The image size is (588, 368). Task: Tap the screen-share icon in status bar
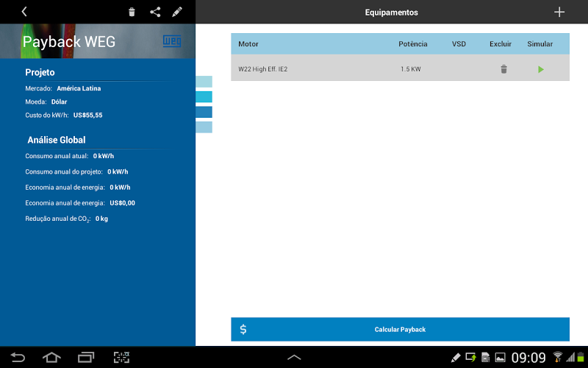tap(471, 357)
